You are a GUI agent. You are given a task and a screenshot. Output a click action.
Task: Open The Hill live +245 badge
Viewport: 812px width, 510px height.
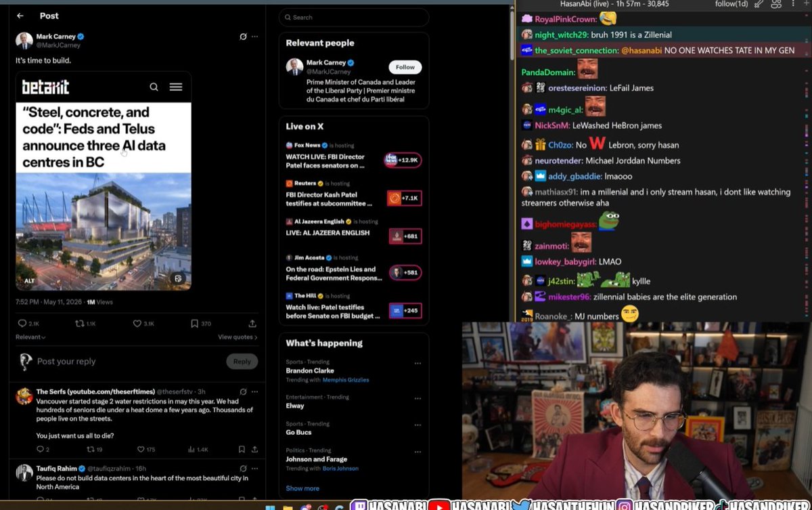click(x=405, y=311)
